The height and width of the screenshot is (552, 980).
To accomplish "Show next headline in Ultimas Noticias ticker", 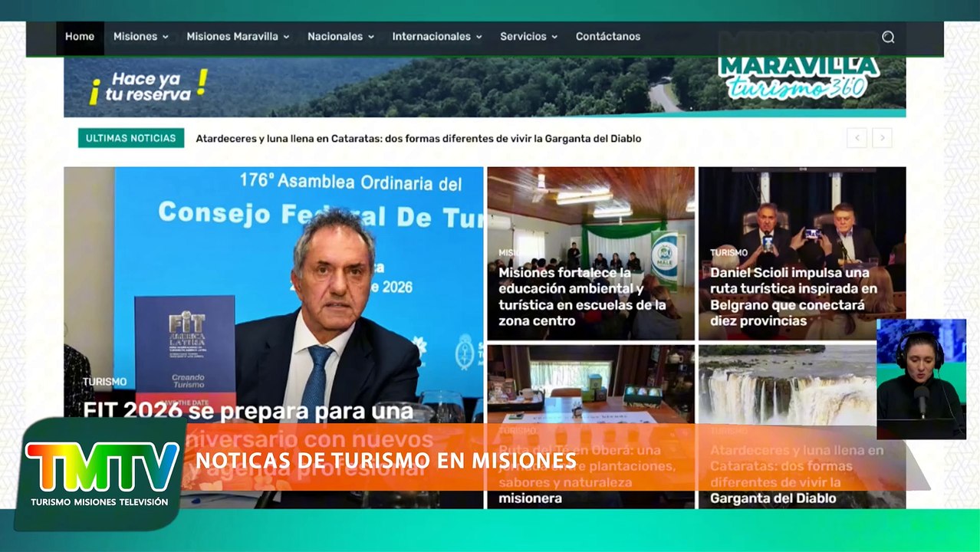I will point(883,138).
